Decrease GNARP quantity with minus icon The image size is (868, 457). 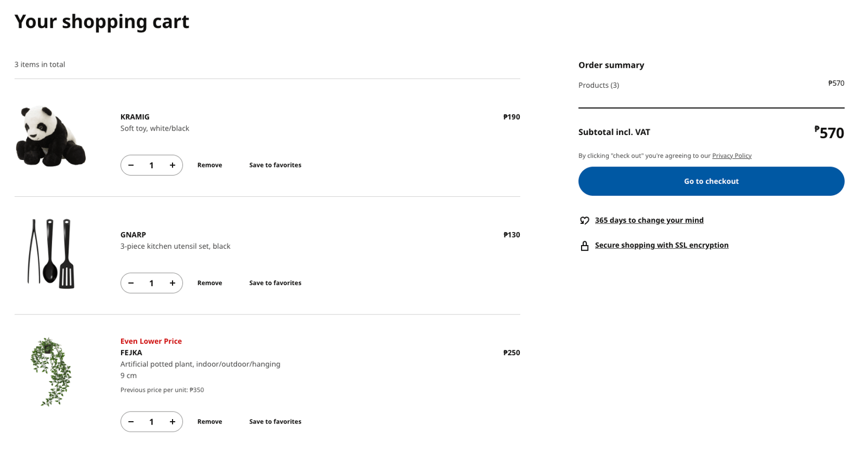(131, 282)
